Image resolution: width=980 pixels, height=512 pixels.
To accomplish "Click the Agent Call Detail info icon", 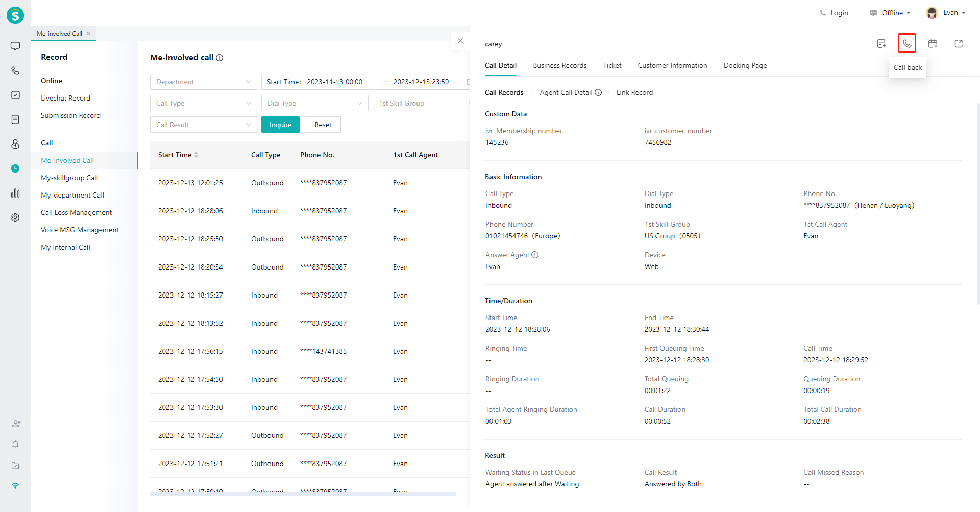I will click(x=598, y=92).
